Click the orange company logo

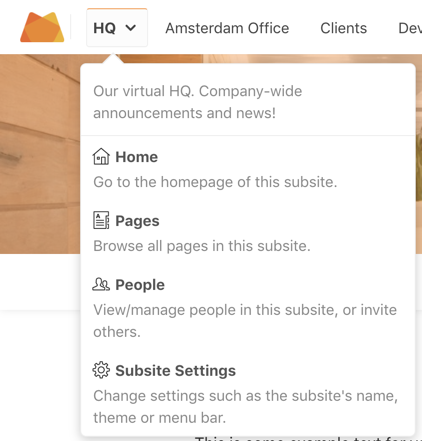tap(42, 27)
